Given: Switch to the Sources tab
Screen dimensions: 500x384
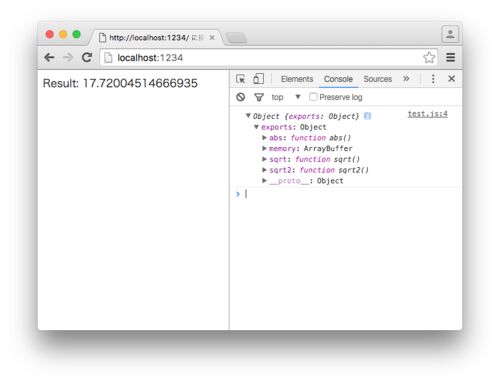Looking at the screenshot, I should point(378,79).
